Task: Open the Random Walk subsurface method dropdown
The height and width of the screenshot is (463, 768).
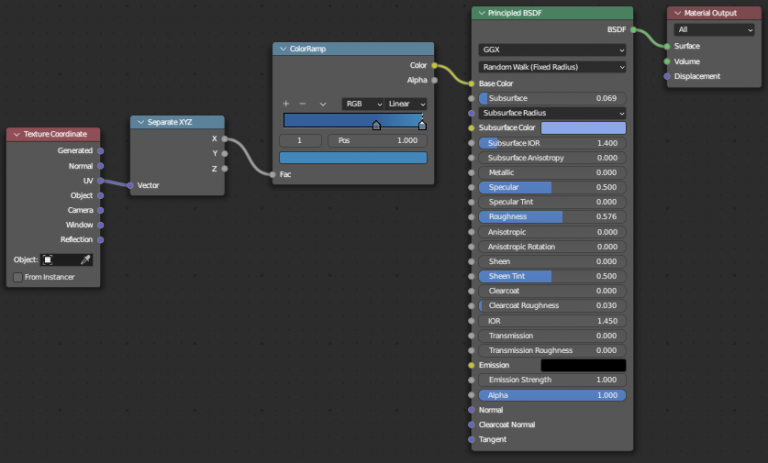Action: pyautogui.click(x=552, y=67)
